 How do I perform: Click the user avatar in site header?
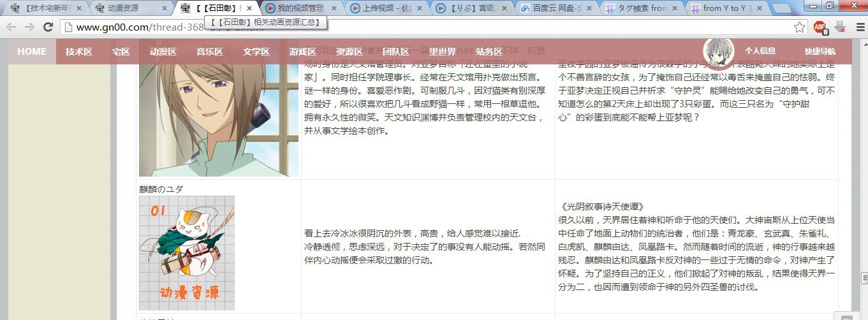click(718, 51)
